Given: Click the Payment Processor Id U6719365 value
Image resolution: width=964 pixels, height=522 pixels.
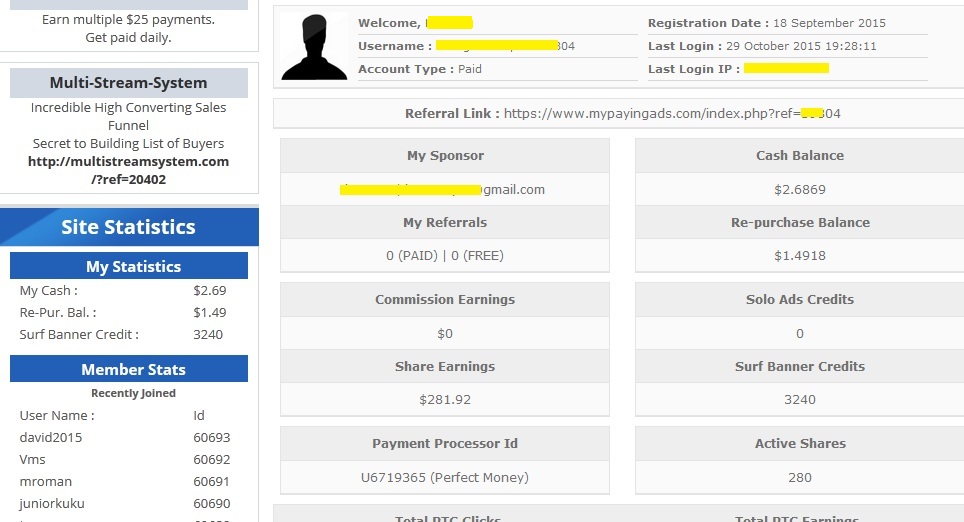Looking at the screenshot, I should pos(445,477).
